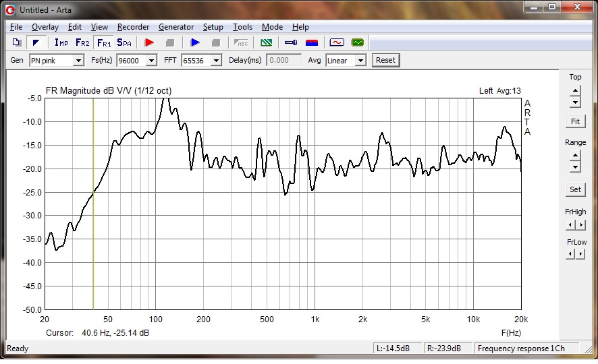Start generator with the blue play arrow
This screenshot has width=598, height=364.
coord(195,42)
